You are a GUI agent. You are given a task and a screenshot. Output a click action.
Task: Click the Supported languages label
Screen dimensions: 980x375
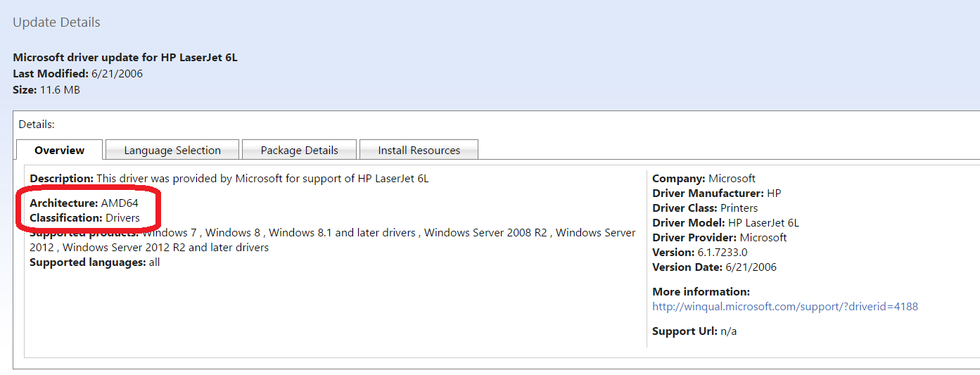(87, 262)
